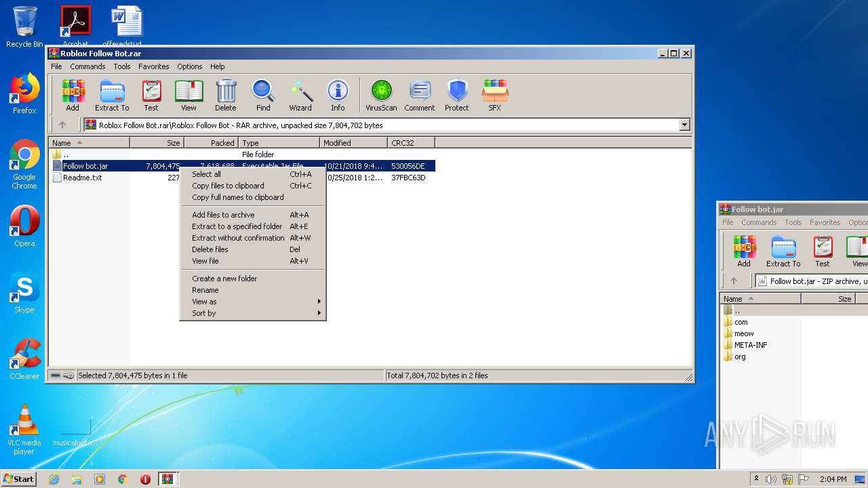Open Acrobat Reader desktop shortcut
This screenshot has height=488, width=868.
76,27
